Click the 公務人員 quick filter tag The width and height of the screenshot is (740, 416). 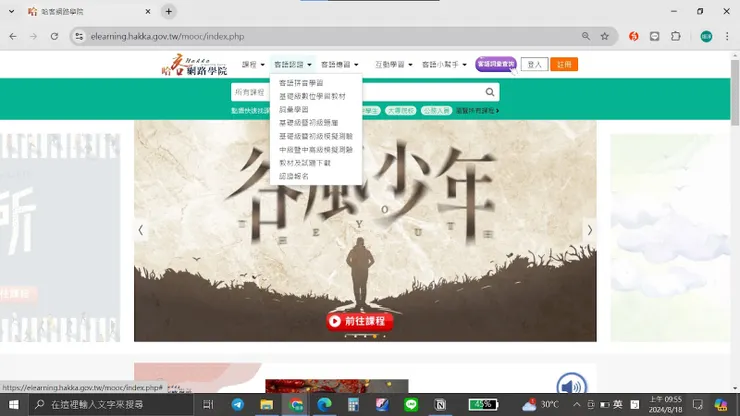pos(436,110)
